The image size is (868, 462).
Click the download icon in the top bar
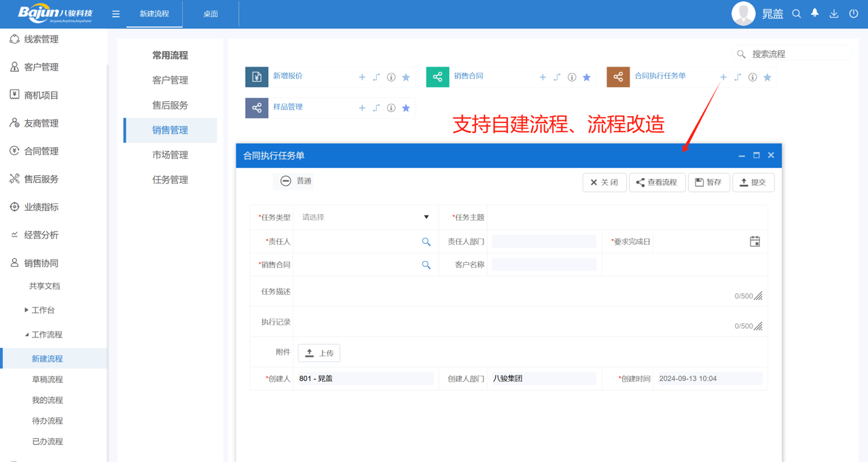pos(833,13)
